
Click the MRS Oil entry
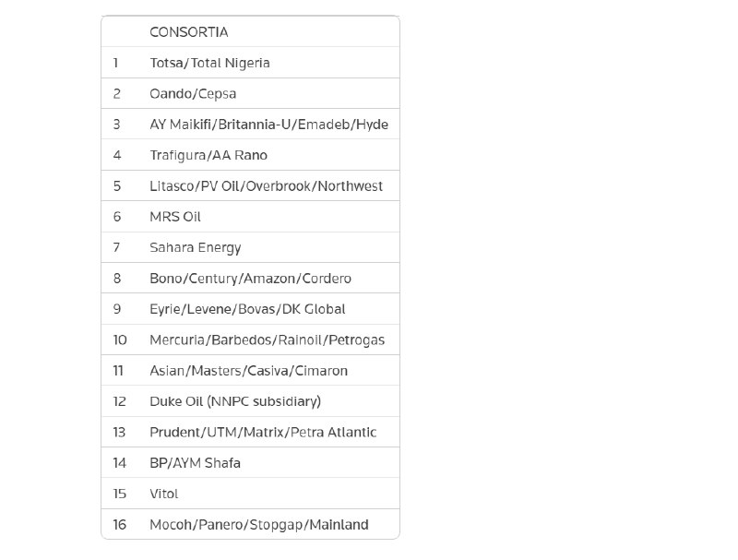point(175,217)
